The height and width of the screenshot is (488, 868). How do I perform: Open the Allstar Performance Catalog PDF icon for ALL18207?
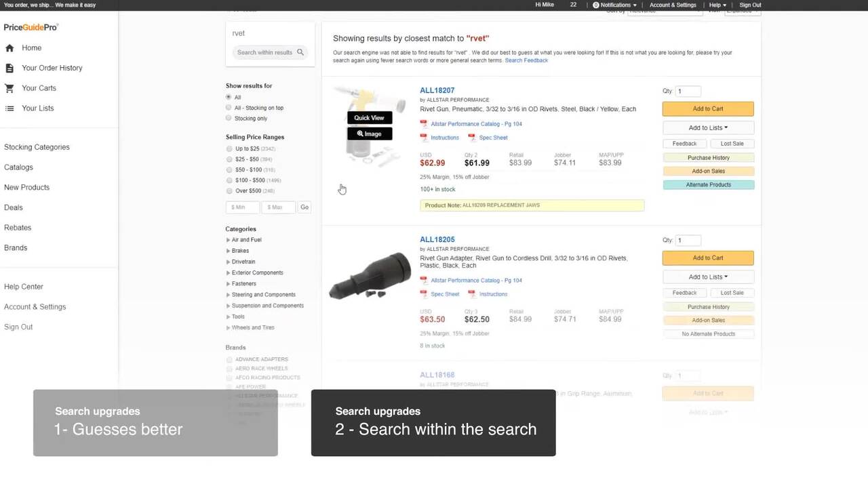click(x=424, y=124)
